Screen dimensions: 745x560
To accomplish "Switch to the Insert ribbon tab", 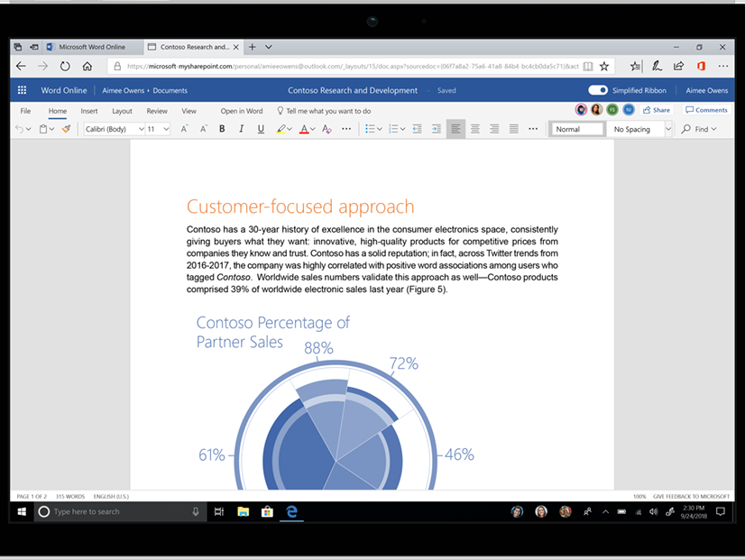I will click(x=89, y=111).
